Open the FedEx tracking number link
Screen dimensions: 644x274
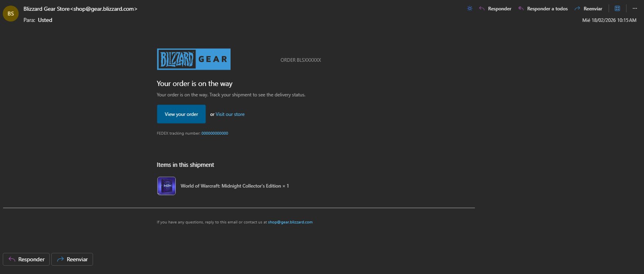pyautogui.click(x=215, y=133)
